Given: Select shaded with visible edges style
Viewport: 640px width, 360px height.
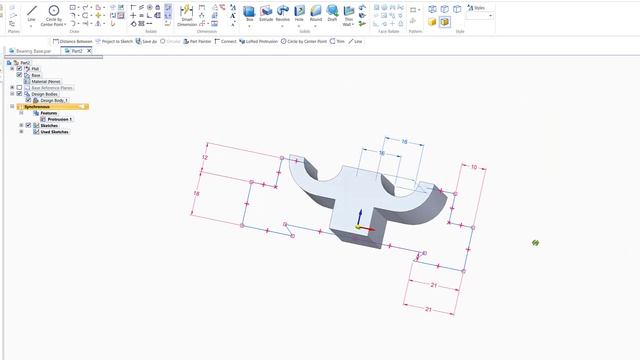Looking at the screenshot, I should 445,22.
